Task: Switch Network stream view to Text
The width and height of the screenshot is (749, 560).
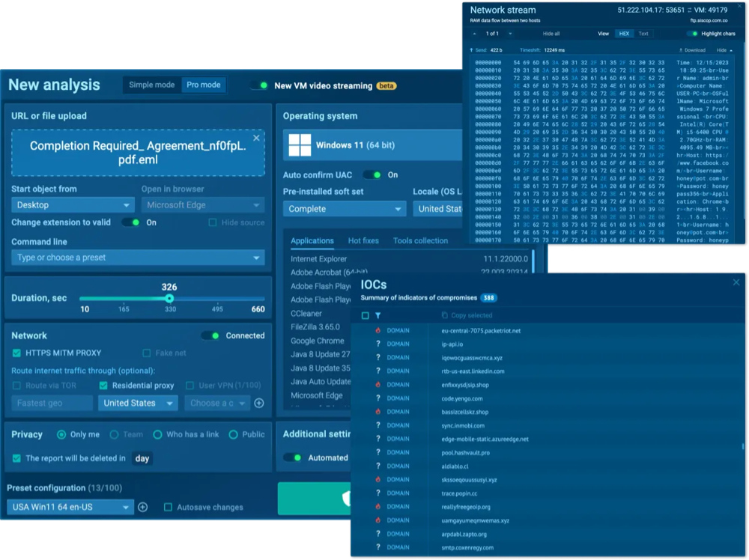Action: pos(643,34)
